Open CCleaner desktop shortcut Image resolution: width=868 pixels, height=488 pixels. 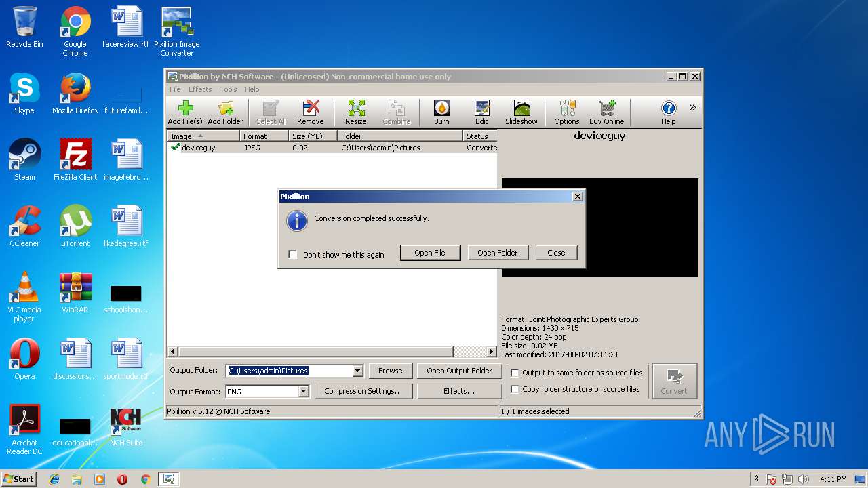(24, 227)
